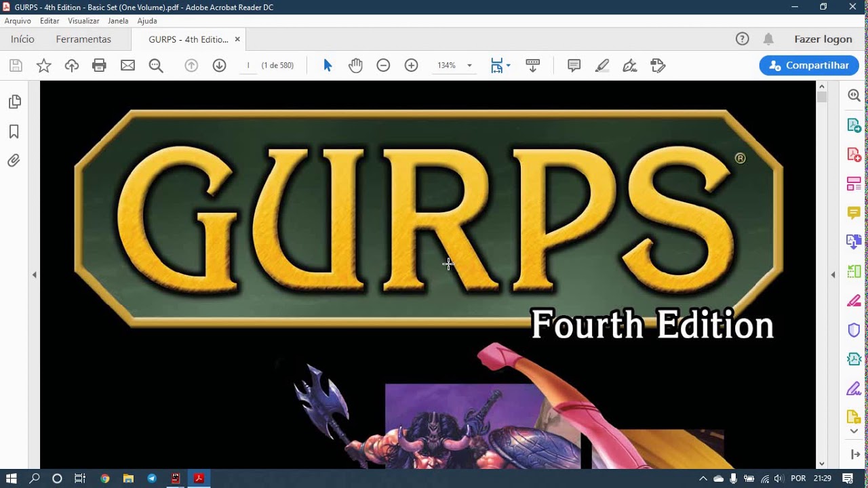This screenshot has height=488, width=868.
Task: Select the GURPS - 4th Edition document tab
Action: pyautogui.click(x=189, y=39)
